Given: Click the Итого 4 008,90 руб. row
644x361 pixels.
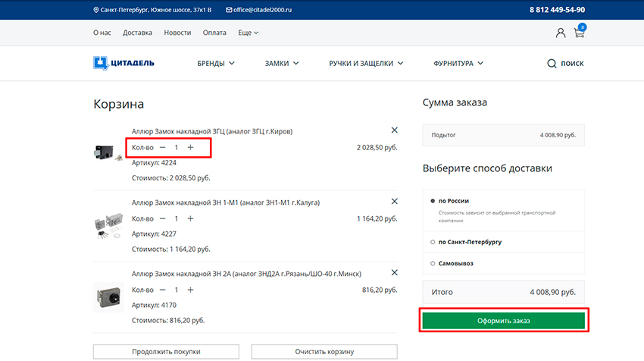Looking at the screenshot, I should coord(504,292).
